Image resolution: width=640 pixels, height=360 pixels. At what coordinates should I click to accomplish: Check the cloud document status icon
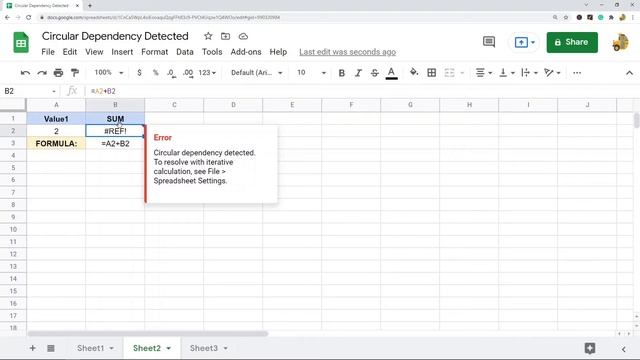pyautogui.click(x=243, y=36)
